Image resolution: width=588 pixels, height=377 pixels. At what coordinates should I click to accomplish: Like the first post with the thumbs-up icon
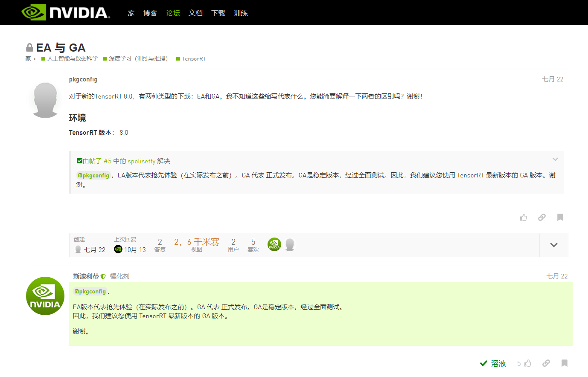[x=524, y=217]
